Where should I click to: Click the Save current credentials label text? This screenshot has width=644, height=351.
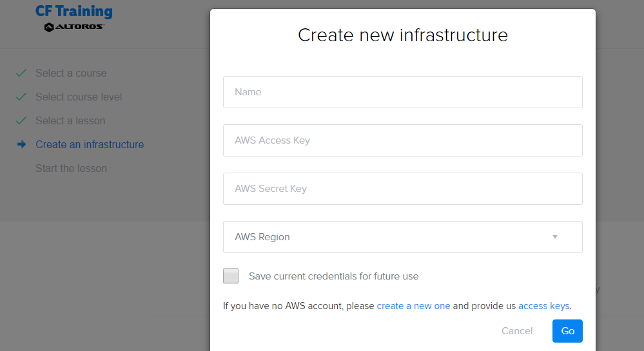coord(333,276)
